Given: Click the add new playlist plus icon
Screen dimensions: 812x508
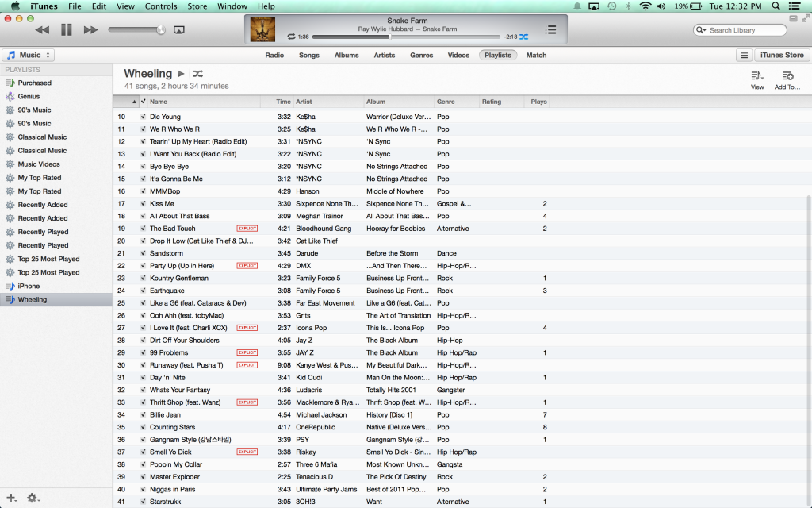Looking at the screenshot, I should (11, 498).
